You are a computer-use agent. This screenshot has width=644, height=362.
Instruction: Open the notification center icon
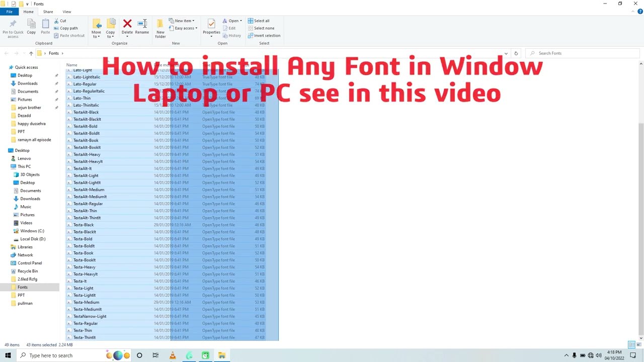[634, 355]
